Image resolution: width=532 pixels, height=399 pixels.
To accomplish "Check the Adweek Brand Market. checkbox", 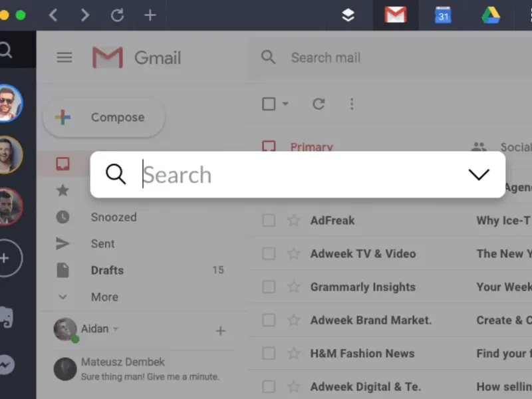I will tap(269, 321).
